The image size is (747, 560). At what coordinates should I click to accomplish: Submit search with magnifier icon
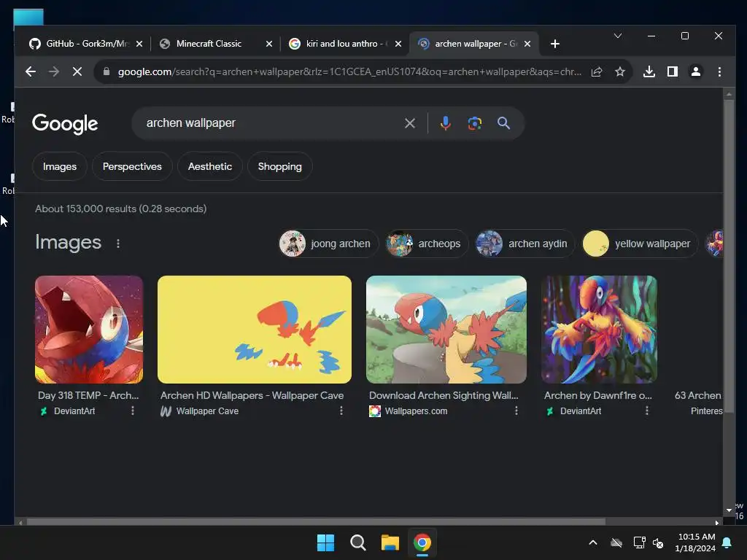503,123
